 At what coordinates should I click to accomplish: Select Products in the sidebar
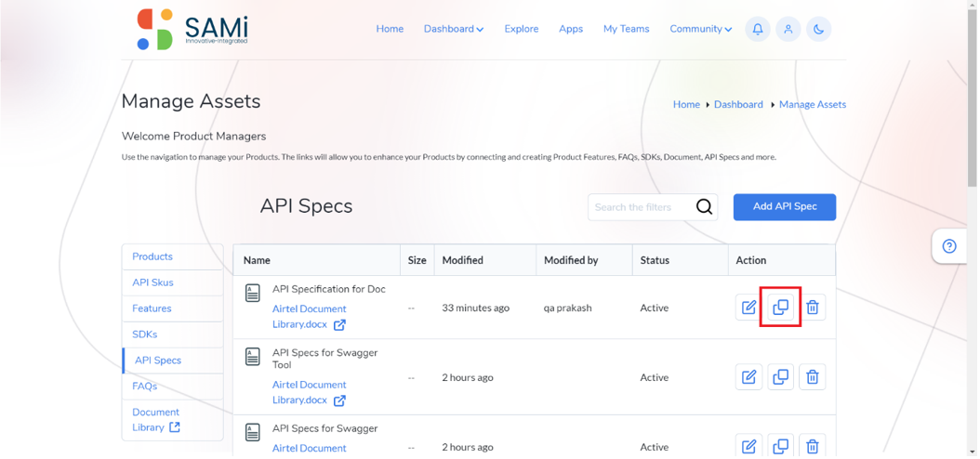click(x=173, y=256)
